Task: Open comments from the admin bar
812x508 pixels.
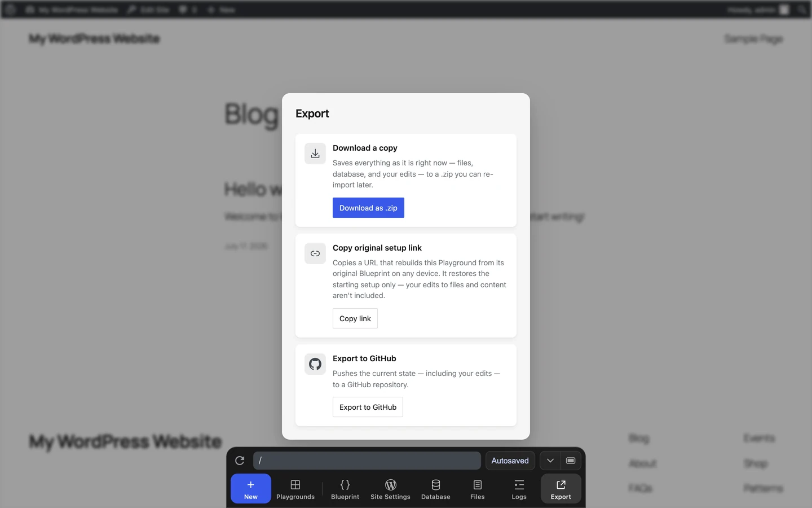Action: pyautogui.click(x=188, y=10)
